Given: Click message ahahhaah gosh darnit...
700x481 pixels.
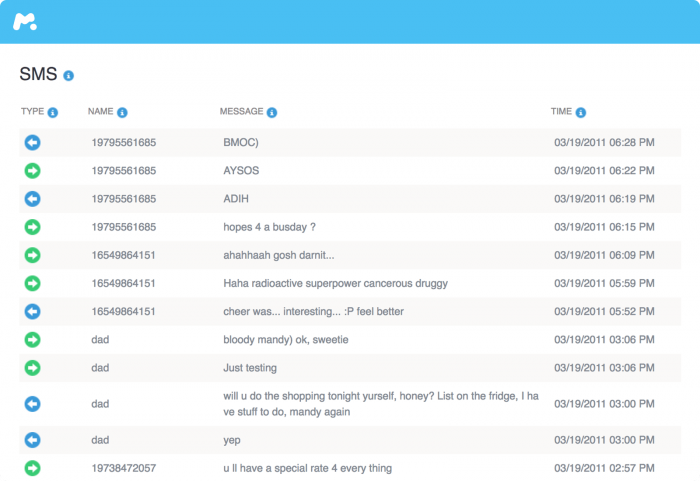Looking at the screenshot, I should click(x=279, y=255).
